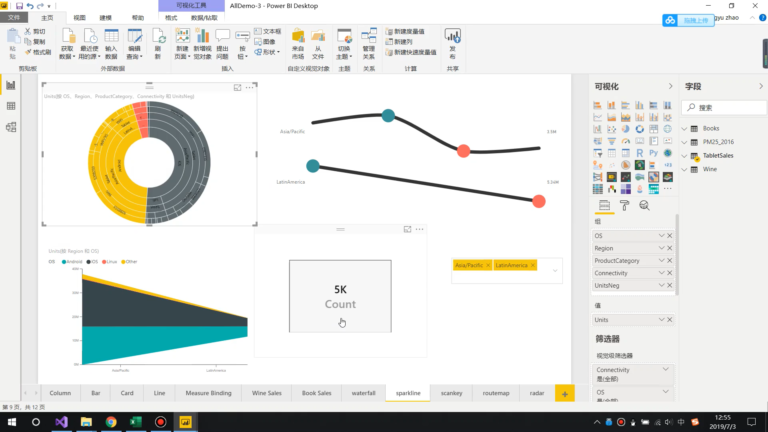Screen dimensions: 768x432
Task: Open the Report view in left sidebar
Action: click(11, 85)
